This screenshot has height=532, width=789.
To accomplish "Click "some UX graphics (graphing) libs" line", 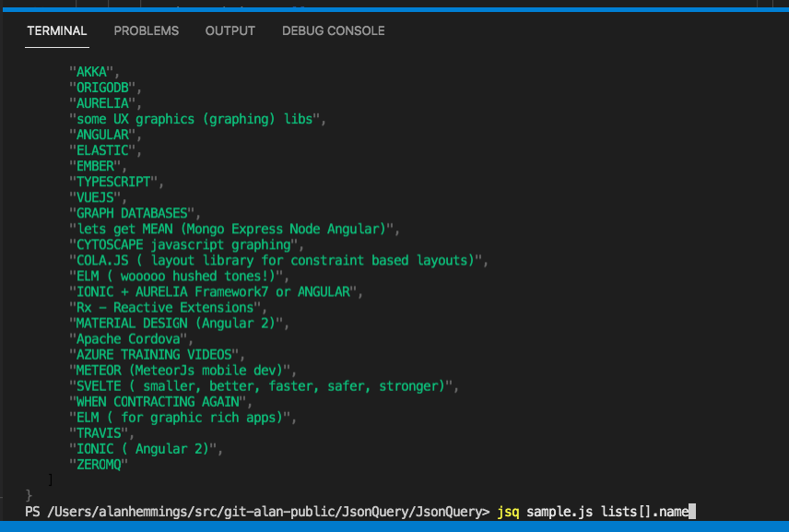I will pos(197,119).
